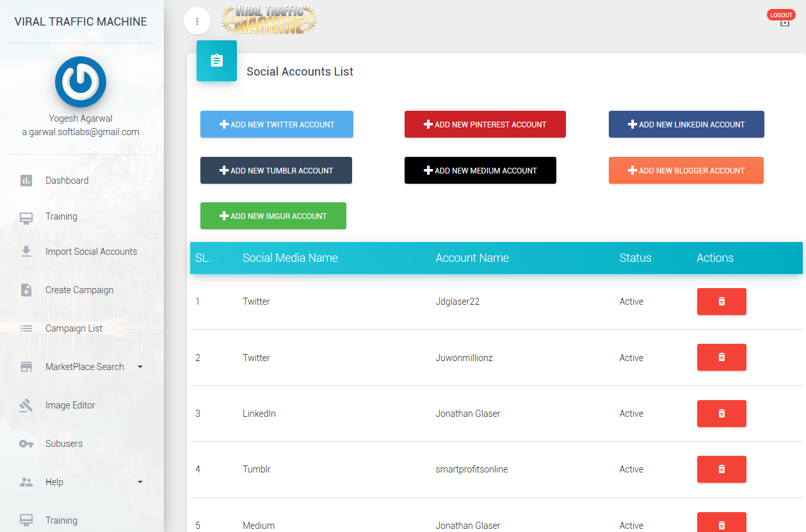Click Active status for Juwonmillionz row

click(631, 358)
